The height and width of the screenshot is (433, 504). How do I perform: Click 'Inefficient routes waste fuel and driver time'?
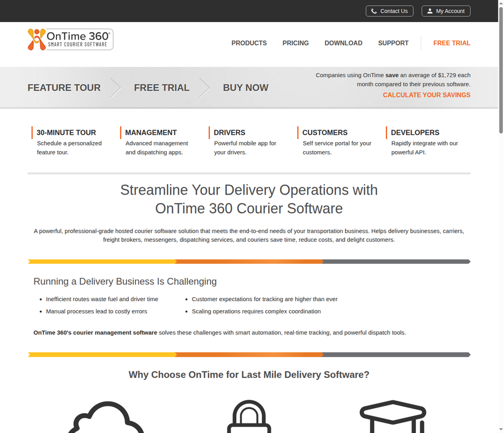click(102, 299)
